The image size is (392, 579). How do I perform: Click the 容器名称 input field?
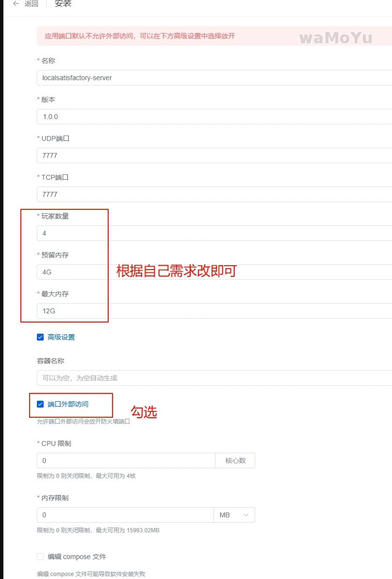213,378
